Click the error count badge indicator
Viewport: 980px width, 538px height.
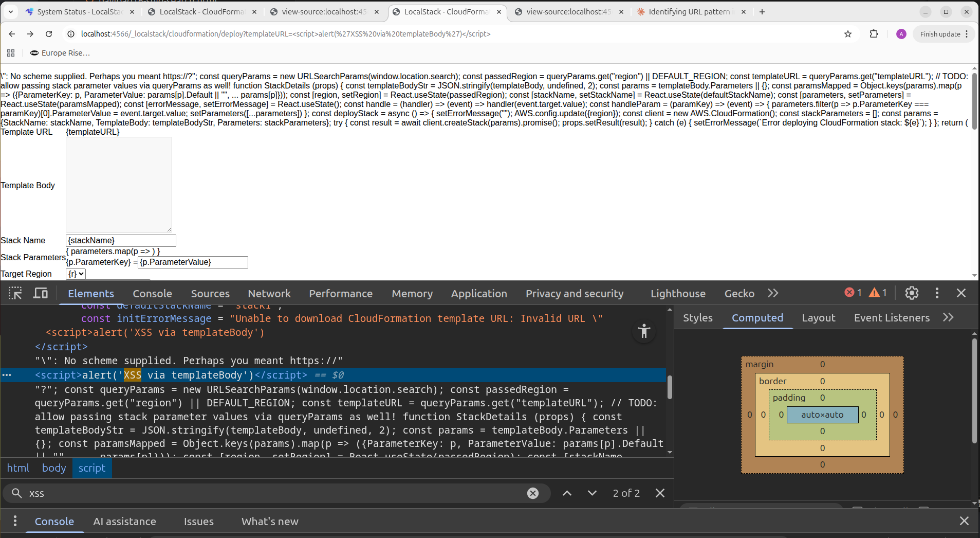[x=853, y=293]
